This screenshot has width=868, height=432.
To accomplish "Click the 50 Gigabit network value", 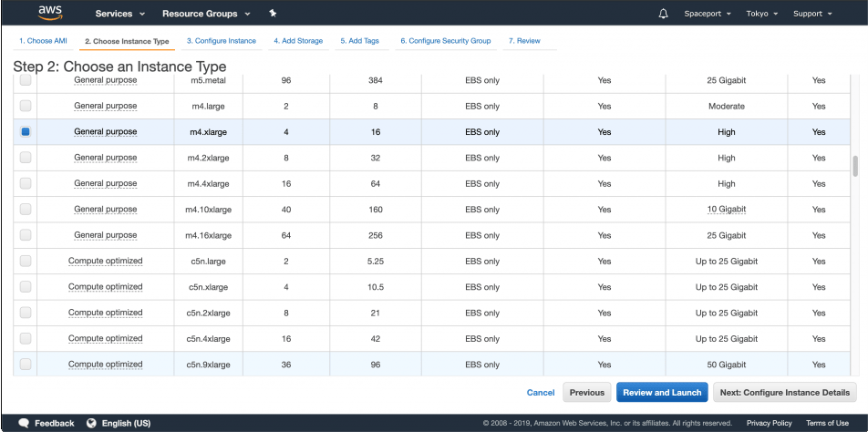I will click(x=727, y=365).
